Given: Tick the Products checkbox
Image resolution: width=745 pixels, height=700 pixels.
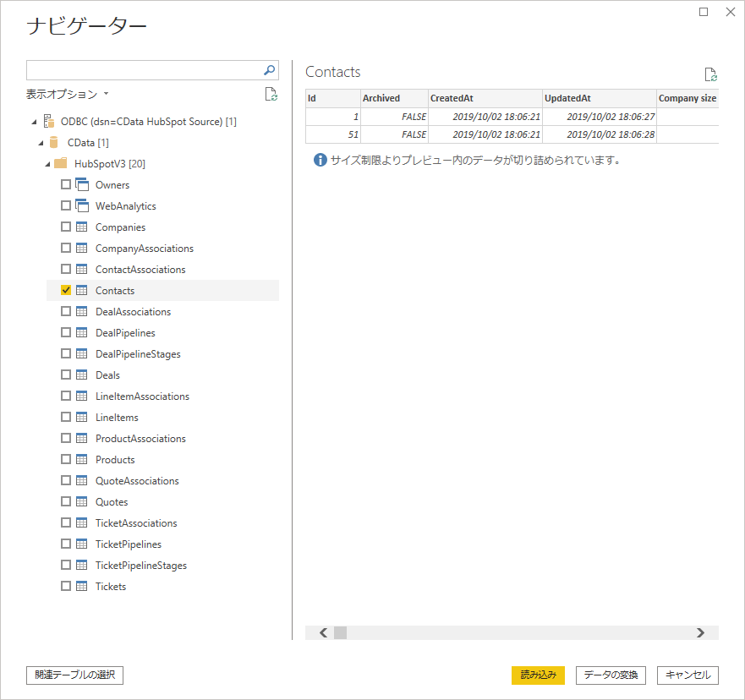Looking at the screenshot, I should click(66, 459).
